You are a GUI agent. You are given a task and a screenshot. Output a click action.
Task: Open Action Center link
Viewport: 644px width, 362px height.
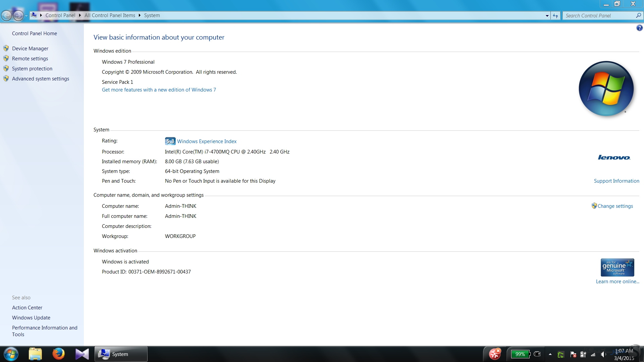[x=27, y=308]
